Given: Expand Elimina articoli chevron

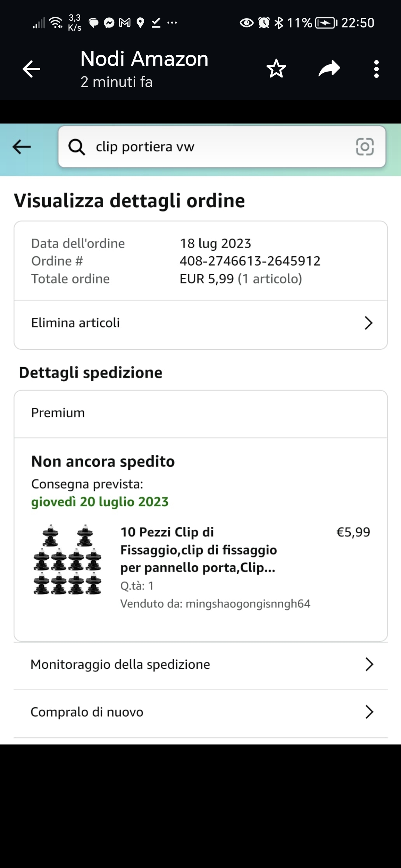Looking at the screenshot, I should pyautogui.click(x=368, y=323).
